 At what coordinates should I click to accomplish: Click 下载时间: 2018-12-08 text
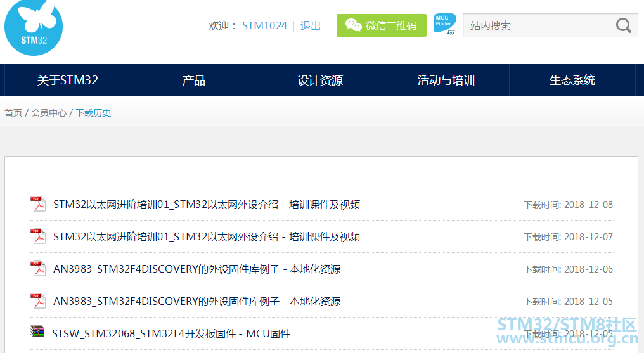pos(568,205)
